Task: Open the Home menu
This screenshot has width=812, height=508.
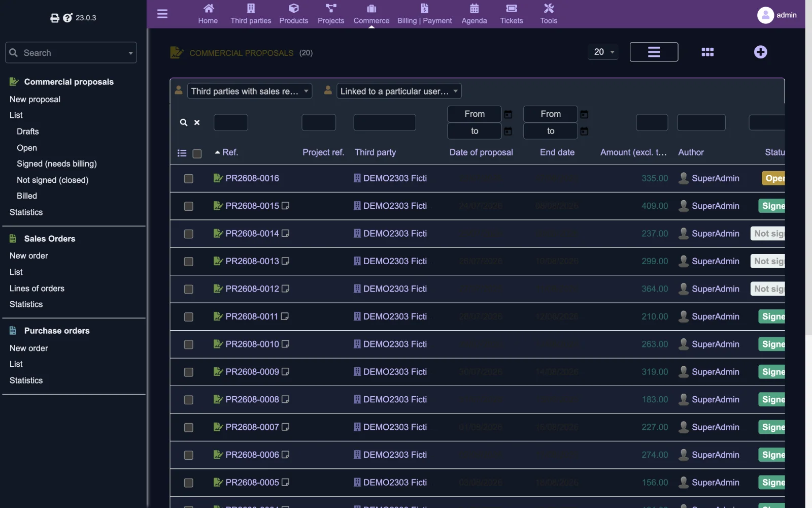Action: coord(208,14)
